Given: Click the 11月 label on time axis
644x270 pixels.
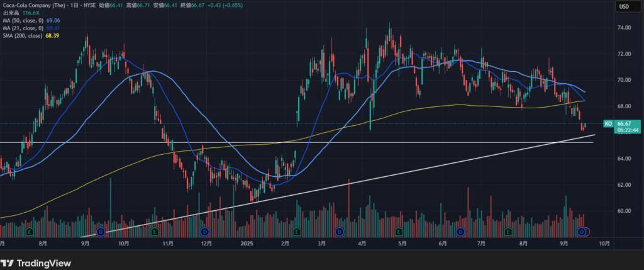Looking at the screenshot, I should point(167,244).
